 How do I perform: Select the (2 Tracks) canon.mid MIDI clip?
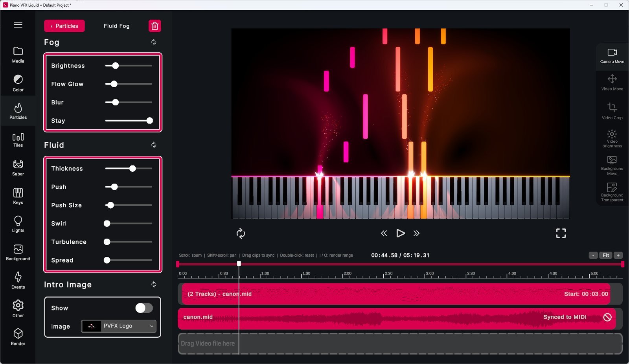tap(396, 294)
